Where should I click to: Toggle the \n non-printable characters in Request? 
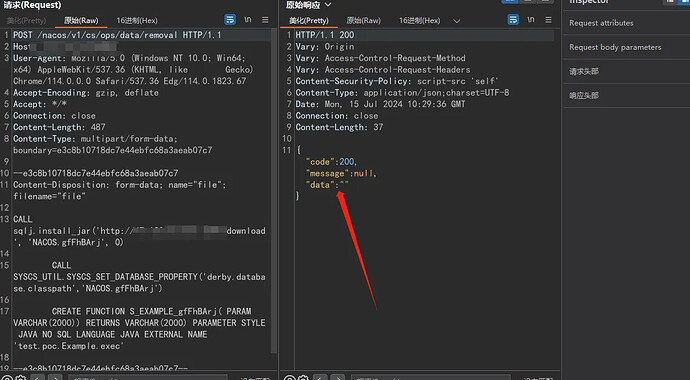click(248, 20)
